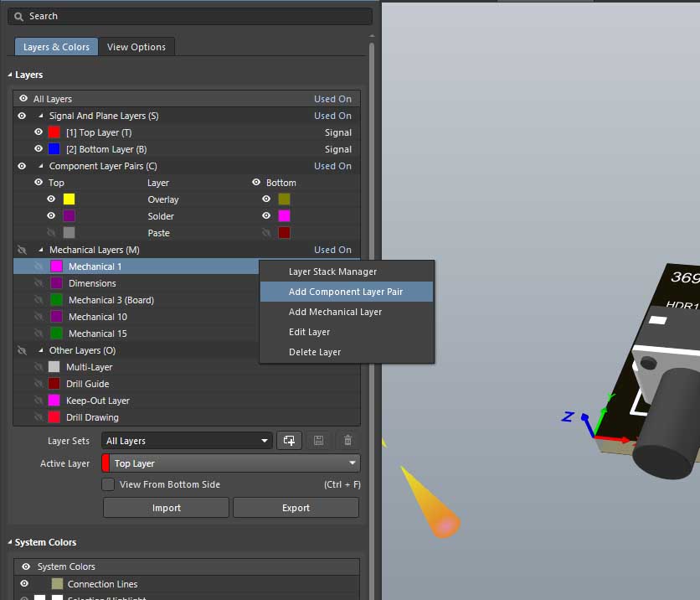Choose Add Component Layer Pair menu item
Viewport: 700px width, 600px height.
(x=346, y=292)
